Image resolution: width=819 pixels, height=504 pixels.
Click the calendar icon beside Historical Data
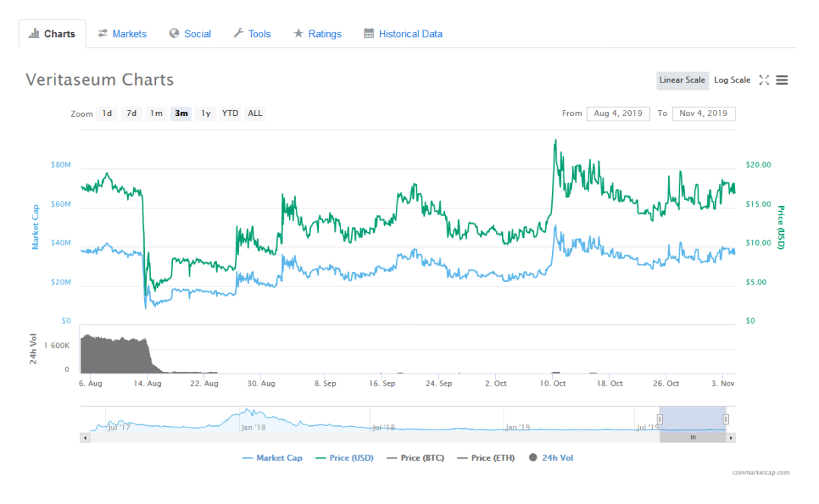(369, 33)
